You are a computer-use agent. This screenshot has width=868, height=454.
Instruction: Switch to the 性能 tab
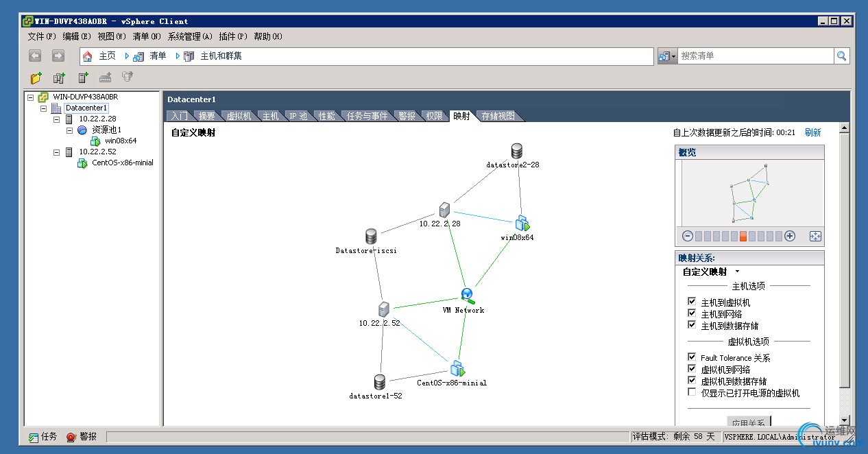pos(326,116)
